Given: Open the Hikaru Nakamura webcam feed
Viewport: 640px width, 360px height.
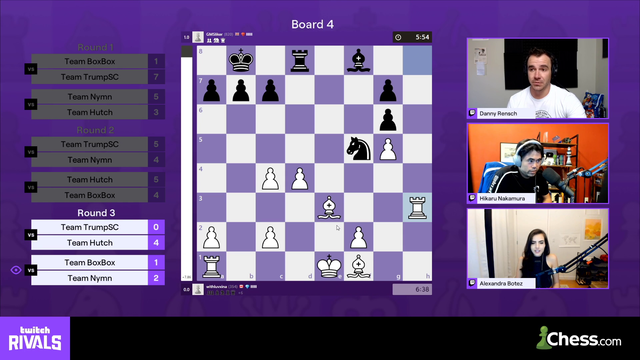Looking at the screenshot, I should (538, 163).
